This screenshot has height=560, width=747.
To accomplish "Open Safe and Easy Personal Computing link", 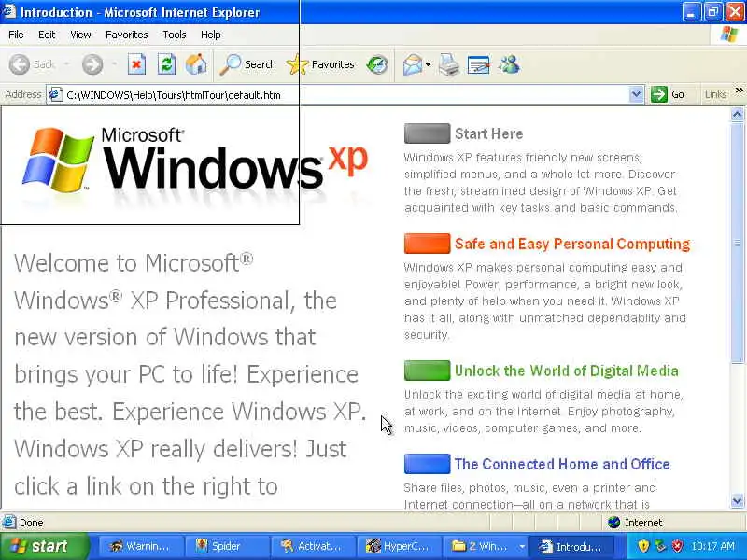I will (x=572, y=244).
